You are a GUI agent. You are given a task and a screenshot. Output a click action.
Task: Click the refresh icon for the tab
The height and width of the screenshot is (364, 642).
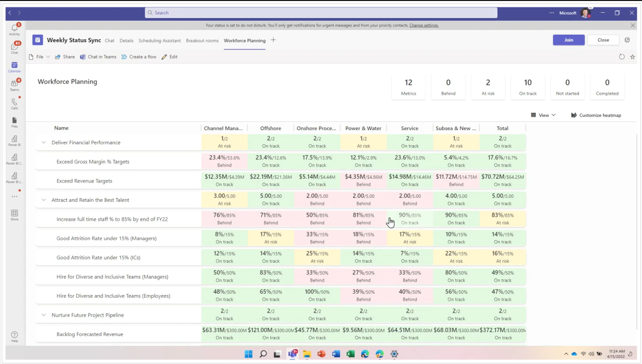click(622, 57)
